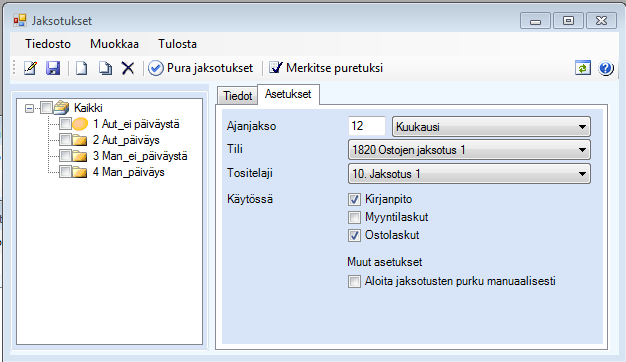626x362 pixels.
Task: Click the folder icon of 2 Aut_päiväys
Action: (80, 140)
